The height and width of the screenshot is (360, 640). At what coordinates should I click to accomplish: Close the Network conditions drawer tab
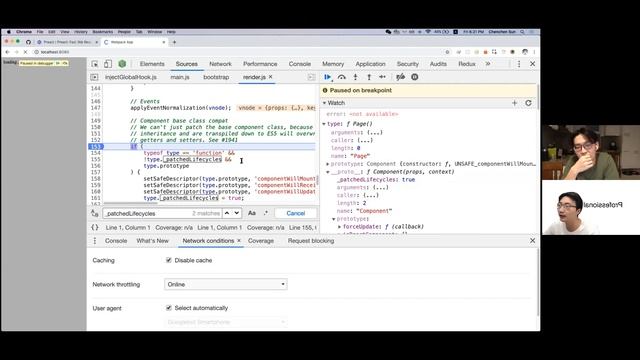[x=239, y=241]
